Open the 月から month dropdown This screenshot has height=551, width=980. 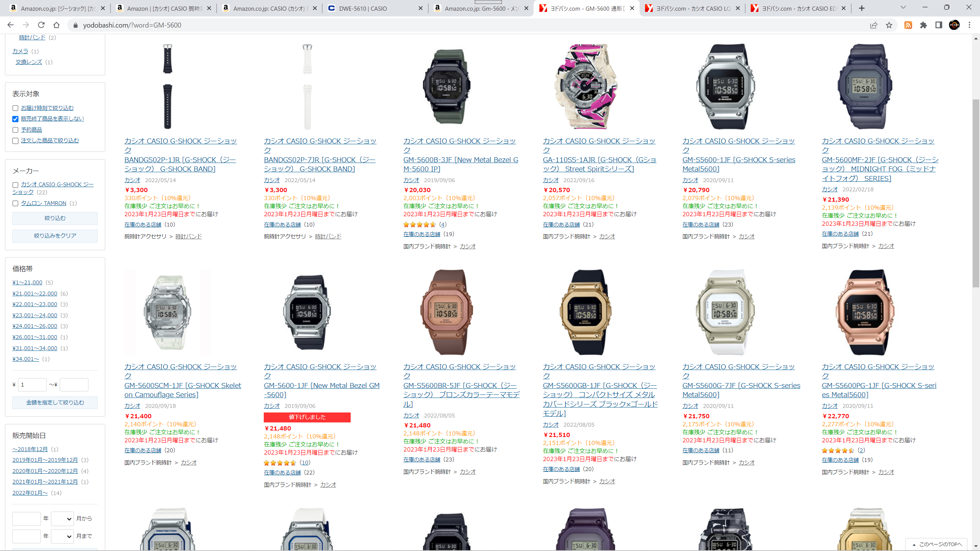click(x=62, y=519)
